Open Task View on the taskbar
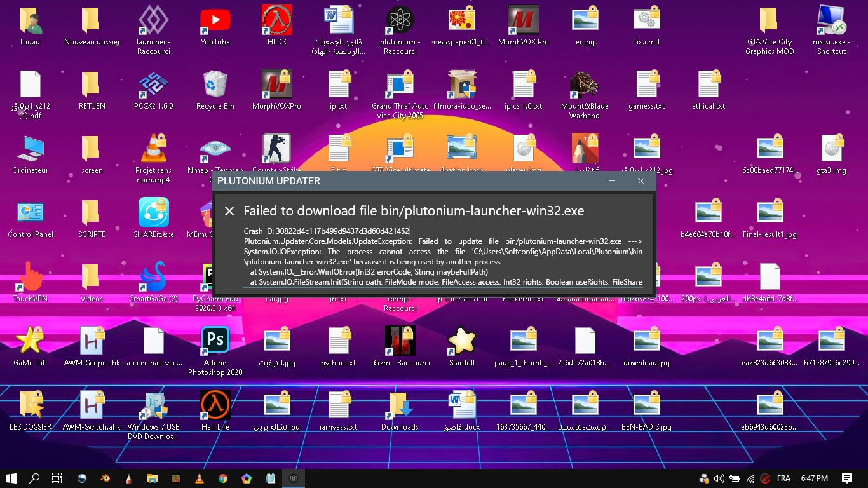Viewport: 868px width, 488px height. coord(57,478)
